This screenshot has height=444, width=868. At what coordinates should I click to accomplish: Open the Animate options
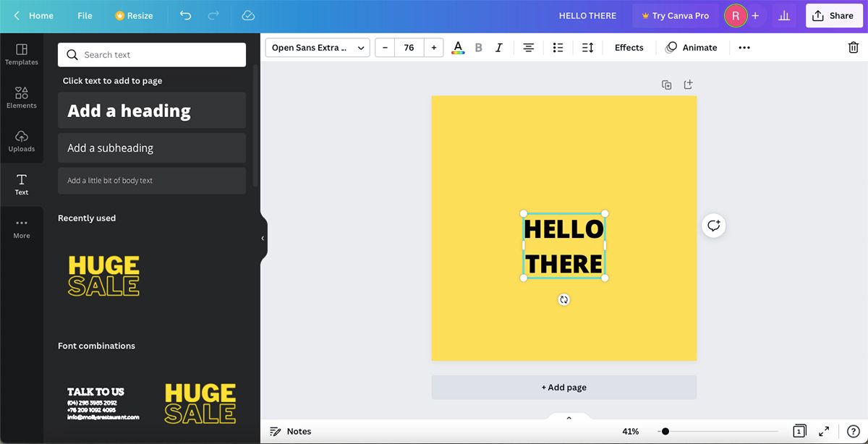(x=692, y=48)
